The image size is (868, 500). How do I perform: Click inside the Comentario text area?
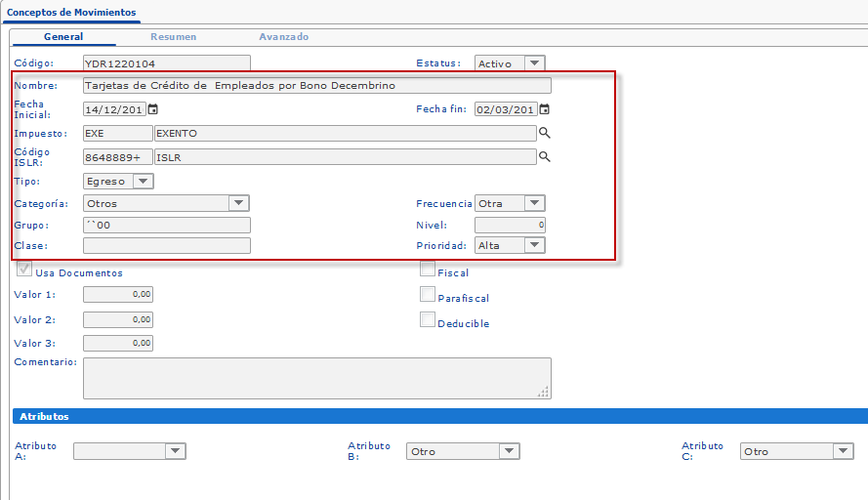[x=317, y=378]
